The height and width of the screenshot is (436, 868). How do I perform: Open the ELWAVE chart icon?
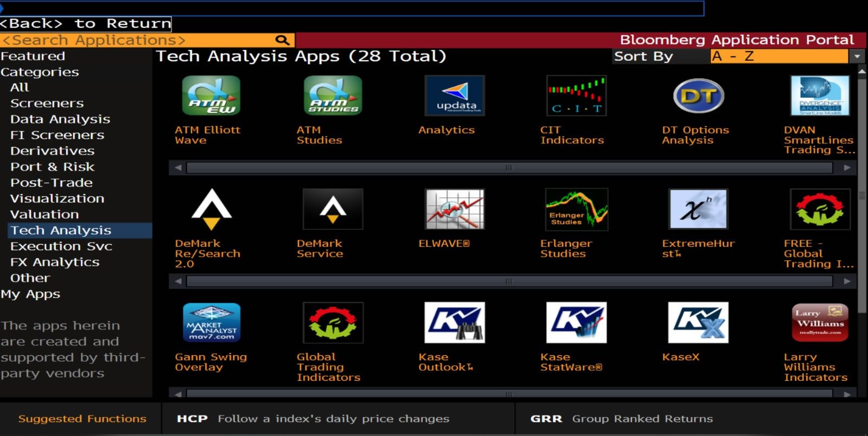455,209
